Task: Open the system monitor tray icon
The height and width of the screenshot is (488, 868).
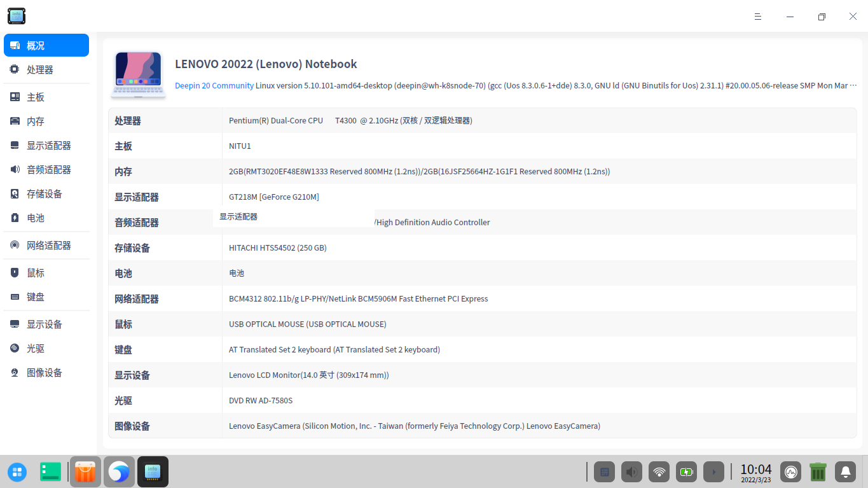Action: (x=791, y=472)
